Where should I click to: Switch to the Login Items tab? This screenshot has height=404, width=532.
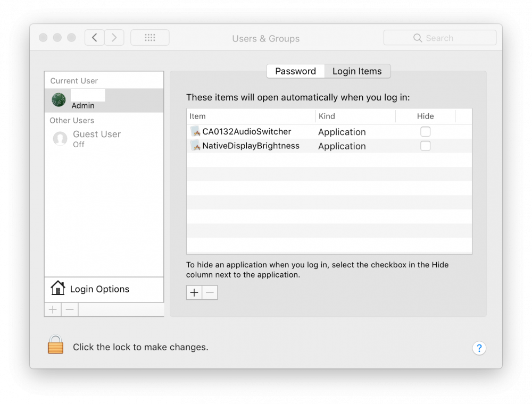click(358, 71)
